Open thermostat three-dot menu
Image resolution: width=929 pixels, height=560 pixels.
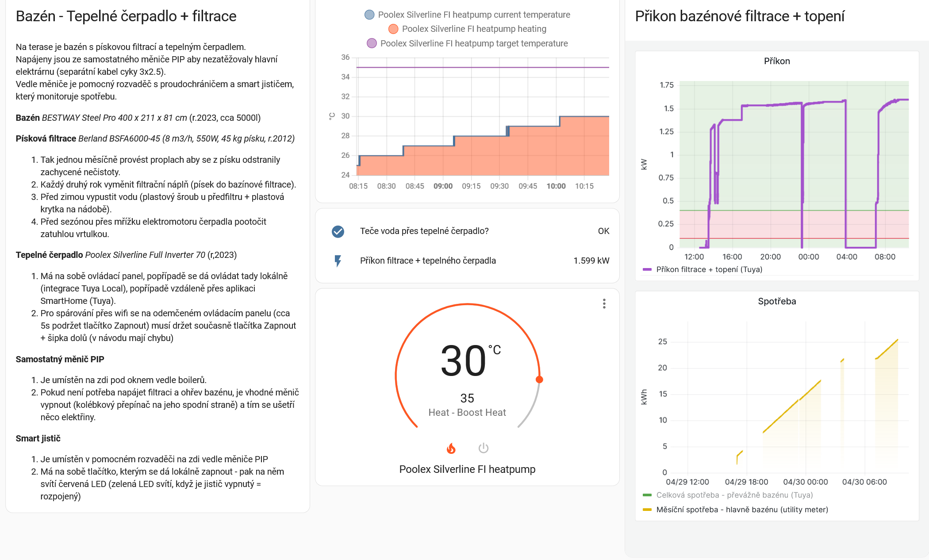pos(604,303)
